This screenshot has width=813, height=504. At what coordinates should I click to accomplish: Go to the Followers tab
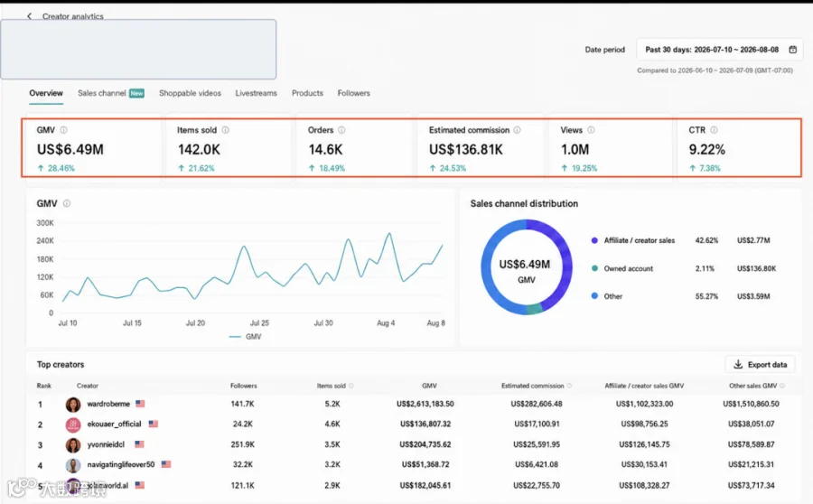point(353,93)
